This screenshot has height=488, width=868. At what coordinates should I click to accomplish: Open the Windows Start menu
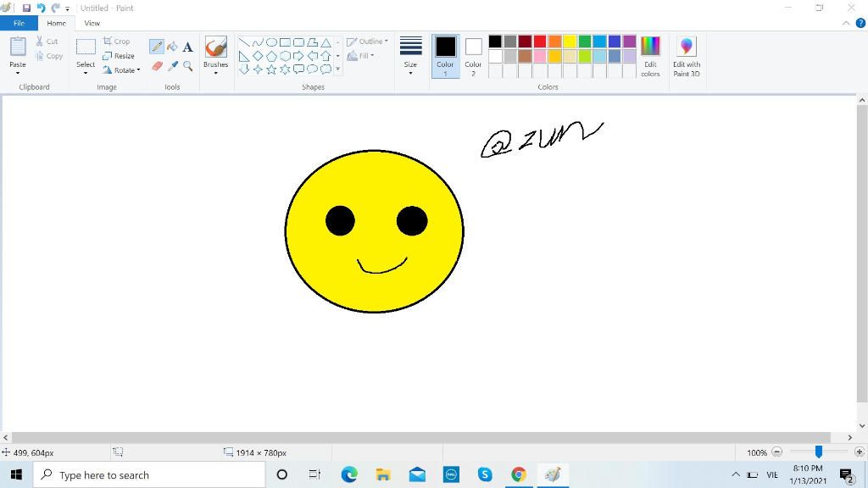(x=16, y=474)
